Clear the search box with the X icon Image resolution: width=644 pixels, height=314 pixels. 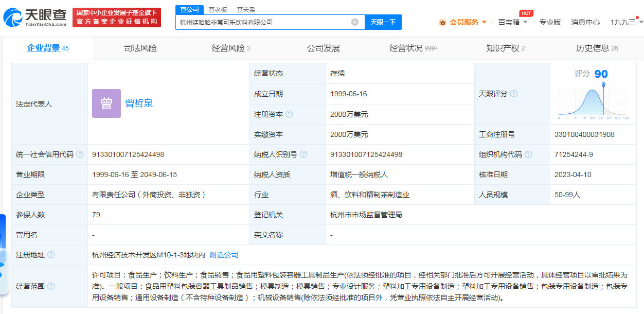pos(355,22)
